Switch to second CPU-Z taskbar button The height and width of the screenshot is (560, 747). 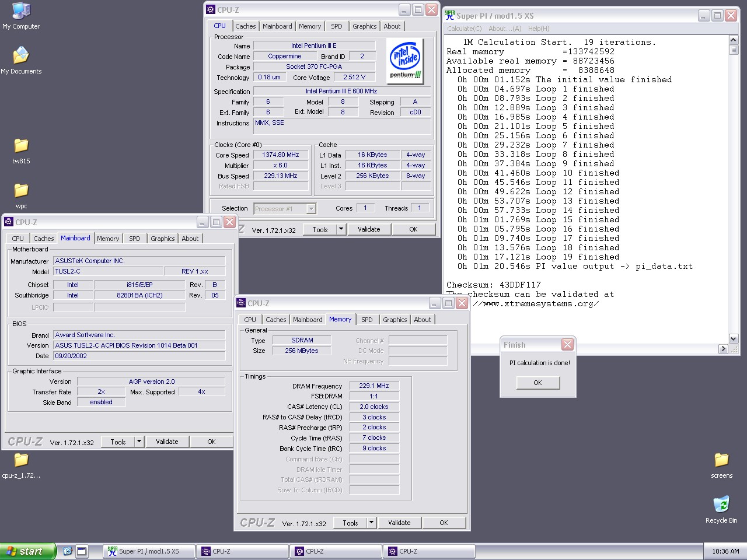[336, 551]
